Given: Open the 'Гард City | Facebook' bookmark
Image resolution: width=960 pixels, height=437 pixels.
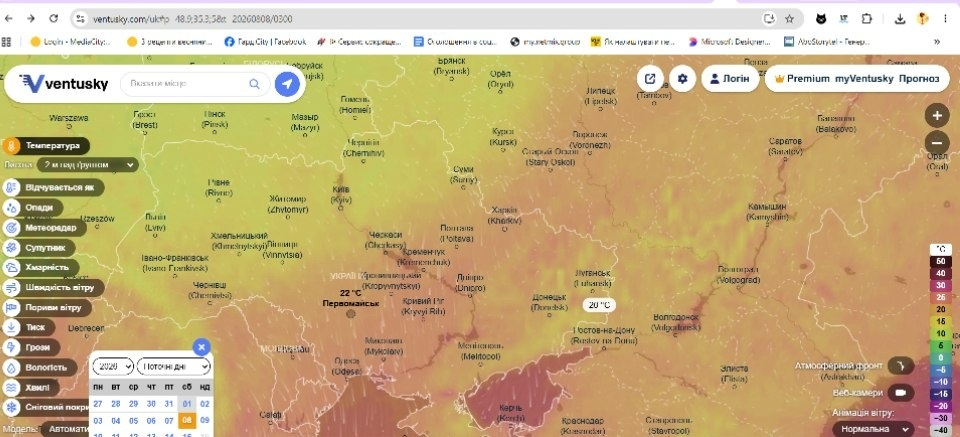Looking at the screenshot, I should 265,42.
